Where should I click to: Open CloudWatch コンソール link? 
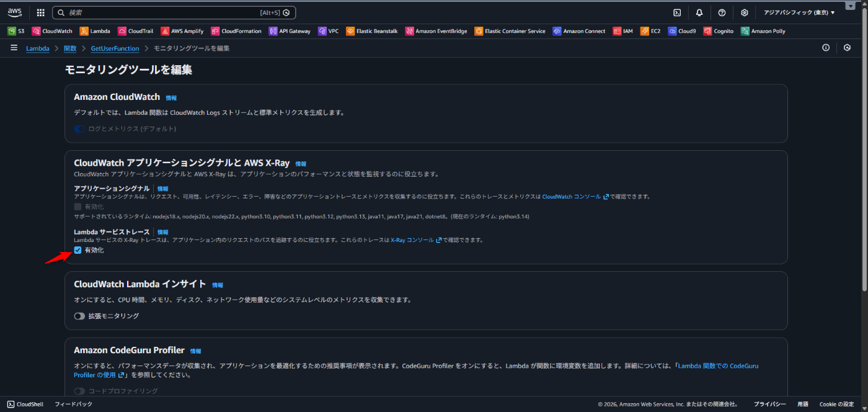point(575,196)
